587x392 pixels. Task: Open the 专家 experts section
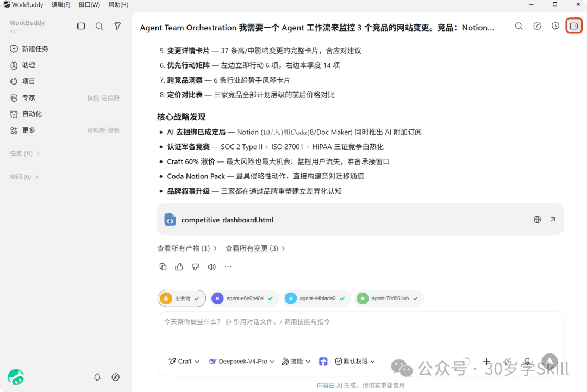click(x=23, y=98)
